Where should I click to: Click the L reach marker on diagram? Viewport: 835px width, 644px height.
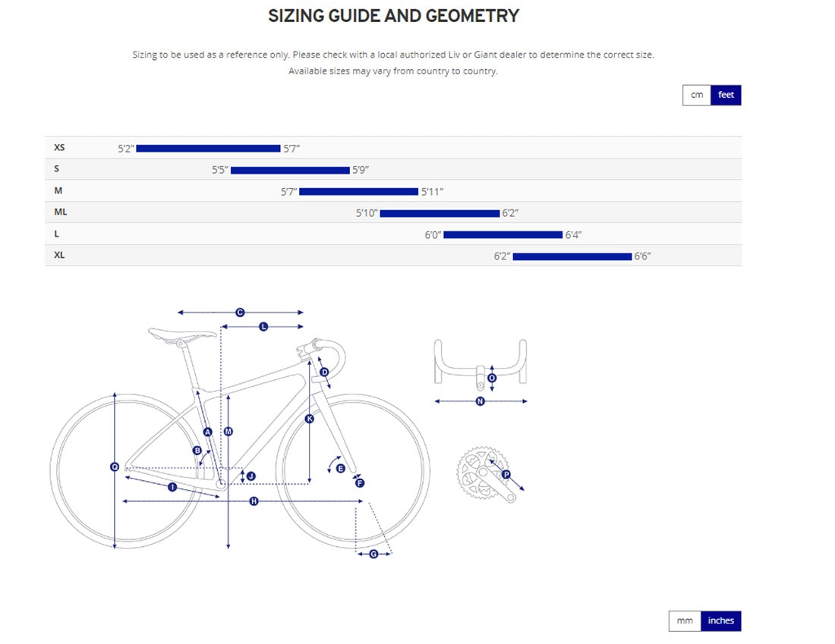click(x=263, y=326)
